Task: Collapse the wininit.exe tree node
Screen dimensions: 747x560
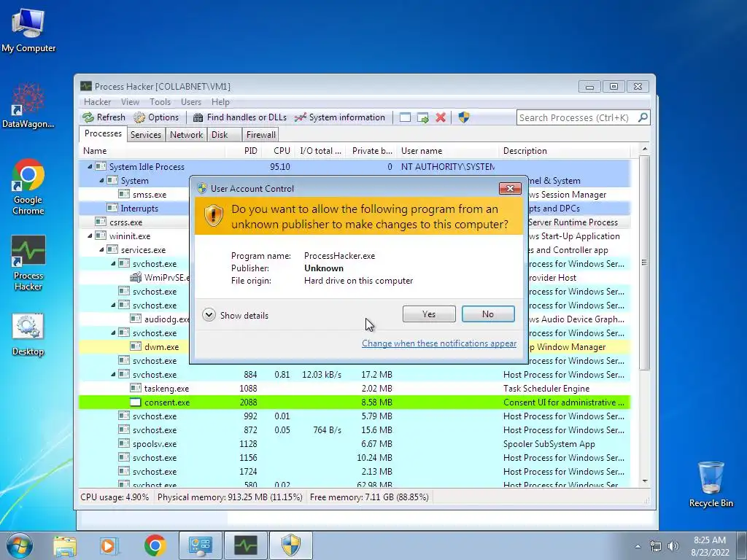Action: (x=90, y=236)
